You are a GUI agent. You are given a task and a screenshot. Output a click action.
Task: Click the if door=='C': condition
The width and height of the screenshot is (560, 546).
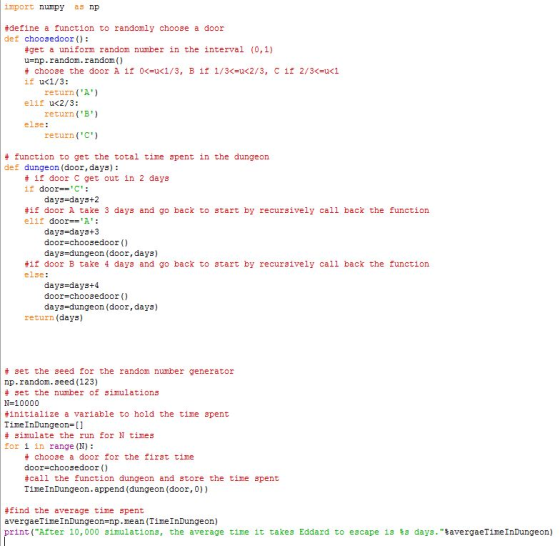point(56,189)
